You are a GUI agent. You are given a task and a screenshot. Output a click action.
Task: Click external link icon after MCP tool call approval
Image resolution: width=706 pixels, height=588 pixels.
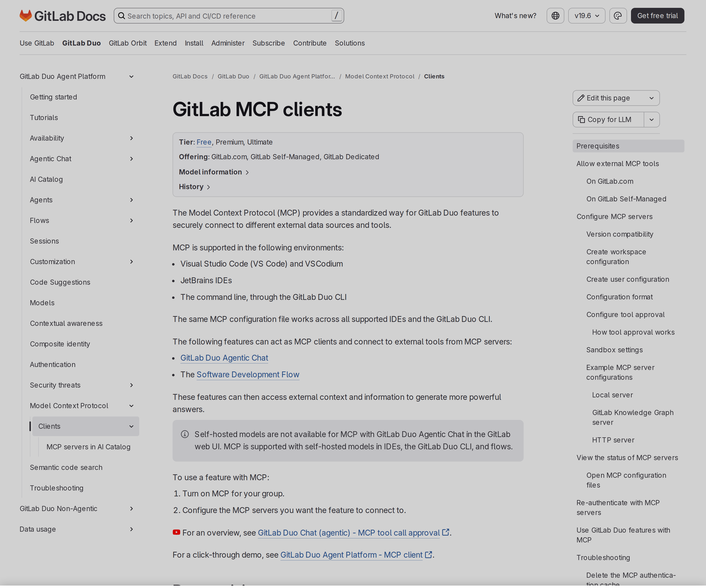[445, 532]
